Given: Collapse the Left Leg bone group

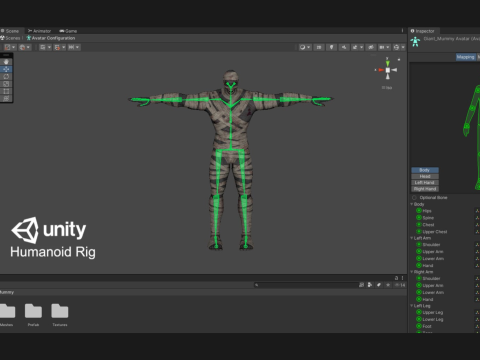Looking at the screenshot, I should 412,306.
